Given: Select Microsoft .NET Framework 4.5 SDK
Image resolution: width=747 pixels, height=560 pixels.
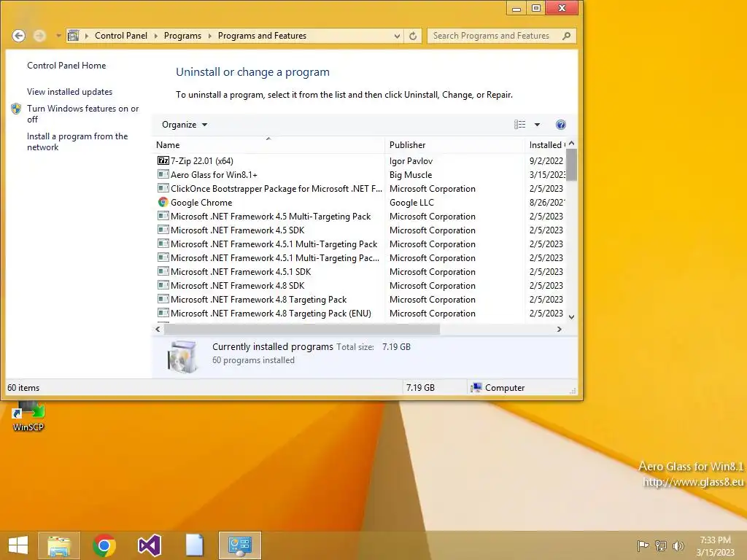Looking at the screenshot, I should point(237,230).
